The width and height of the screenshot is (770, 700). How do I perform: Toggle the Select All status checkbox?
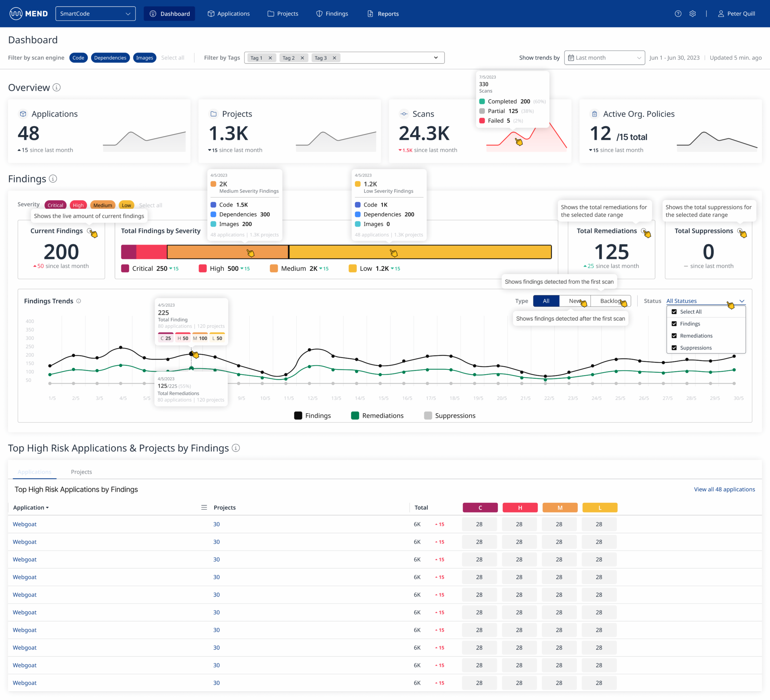674,311
